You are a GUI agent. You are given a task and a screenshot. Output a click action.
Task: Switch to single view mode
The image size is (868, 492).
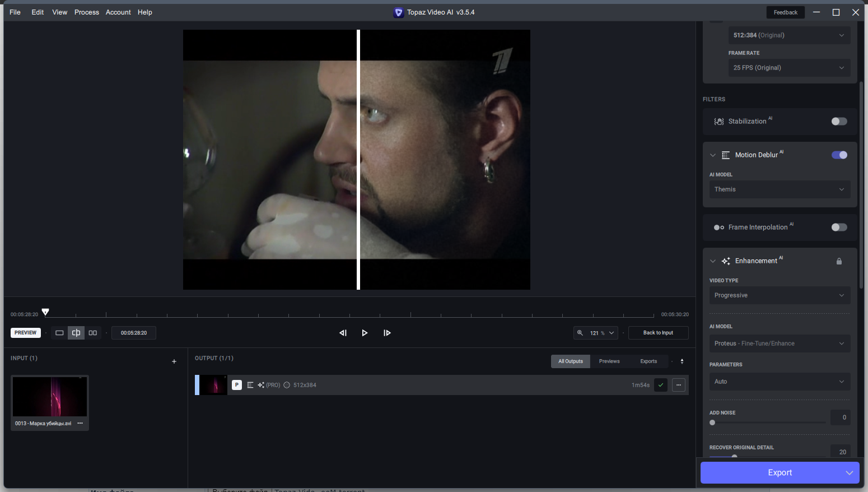(59, 333)
